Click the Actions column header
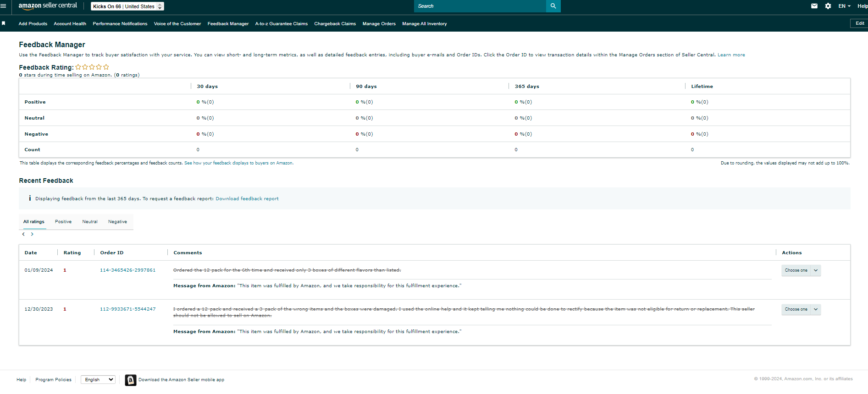 point(792,253)
